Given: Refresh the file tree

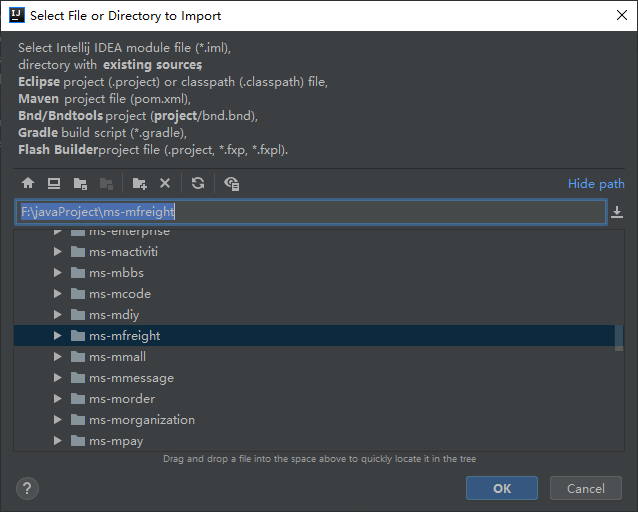Looking at the screenshot, I should tap(198, 183).
